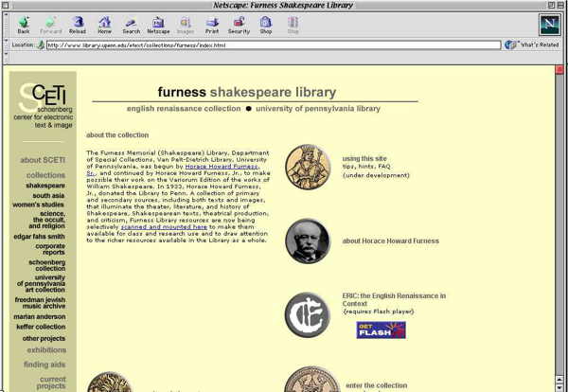Open the using this site link
This screenshot has width=568, height=392.
click(x=364, y=159)
